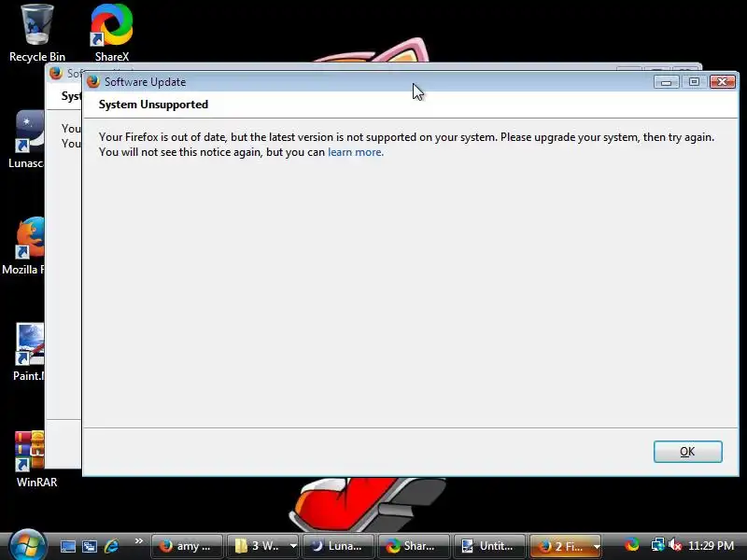
Task: Open the '2 Fi...' Firefox group taskbar button
Action: 566,546
